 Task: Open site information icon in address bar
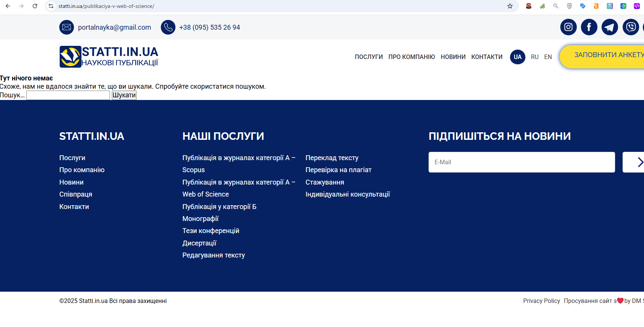[x=51, y=6]
